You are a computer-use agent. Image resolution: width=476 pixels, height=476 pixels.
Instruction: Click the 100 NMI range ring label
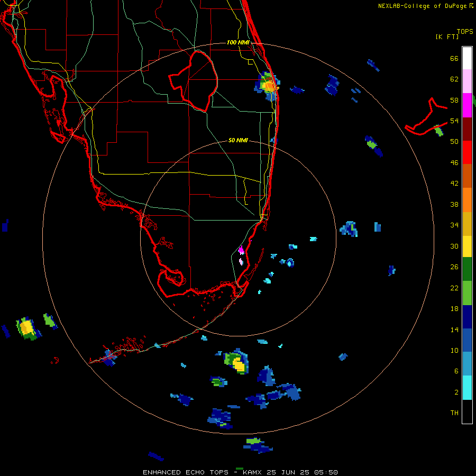pos(238,42)
